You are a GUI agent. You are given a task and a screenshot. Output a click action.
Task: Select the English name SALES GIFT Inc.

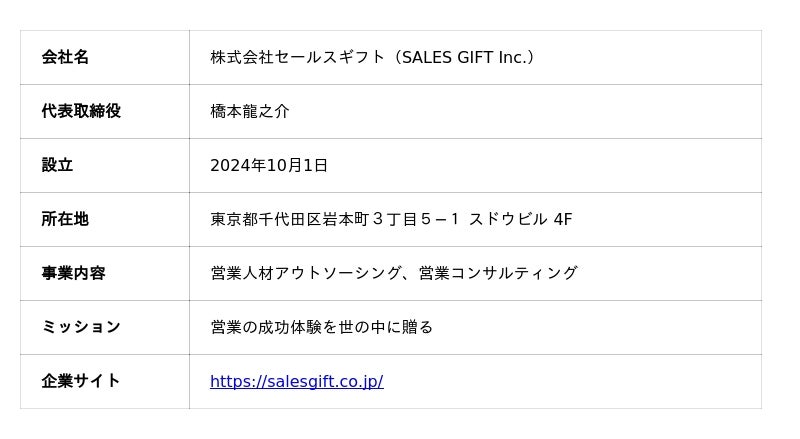click(x=464, y=57)
